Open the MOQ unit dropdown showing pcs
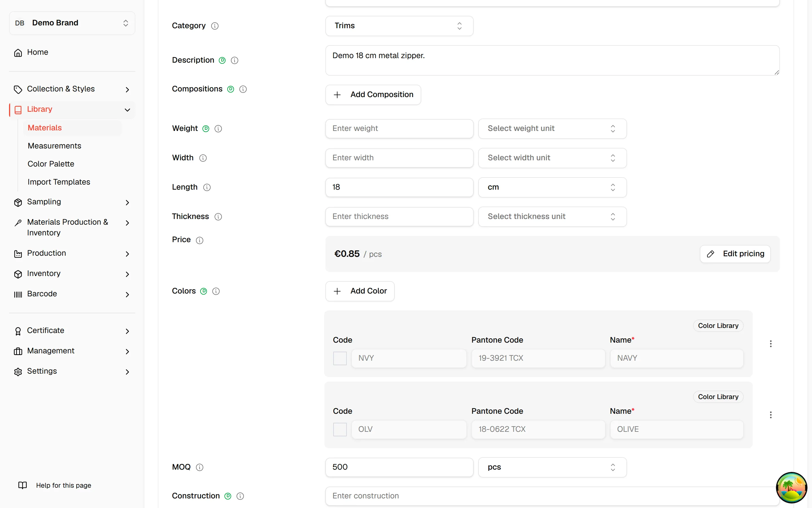812x508 pixels. coord(552,467)
